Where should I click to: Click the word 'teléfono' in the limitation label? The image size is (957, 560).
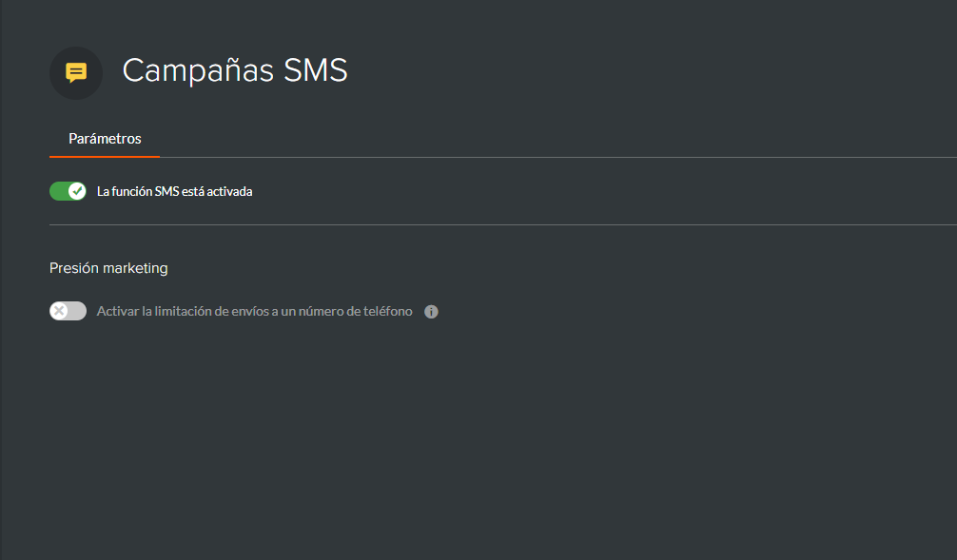(387, 311)
